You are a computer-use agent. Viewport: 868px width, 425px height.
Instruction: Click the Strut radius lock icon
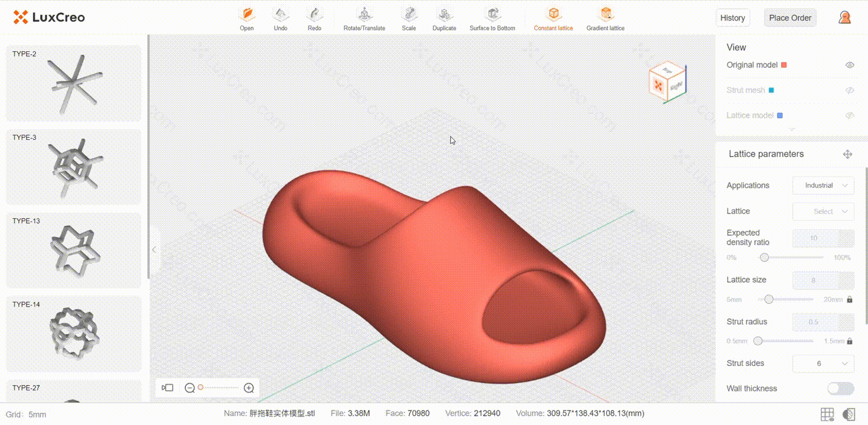(x=850, y=341)
